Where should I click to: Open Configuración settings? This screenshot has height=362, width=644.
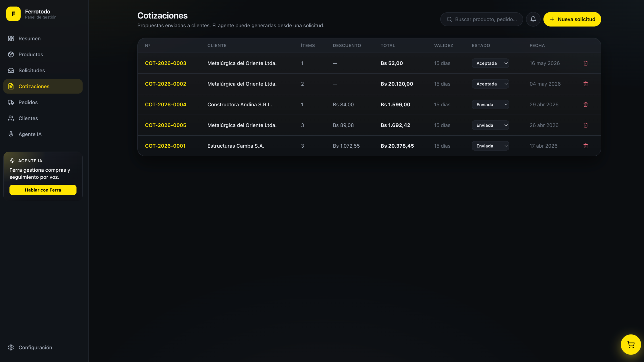(43, 347)
